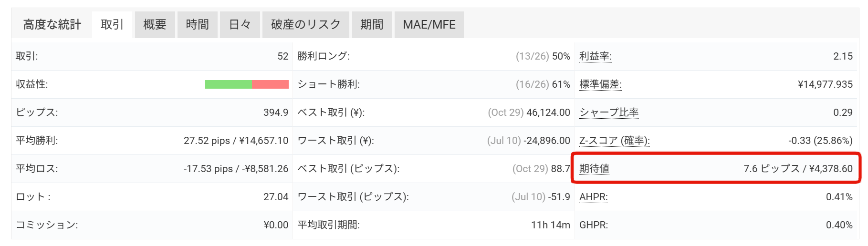Viewport: 868px width, 246px height.
Task: Go to the 日々 tab
Action: [x=240, y=25]
